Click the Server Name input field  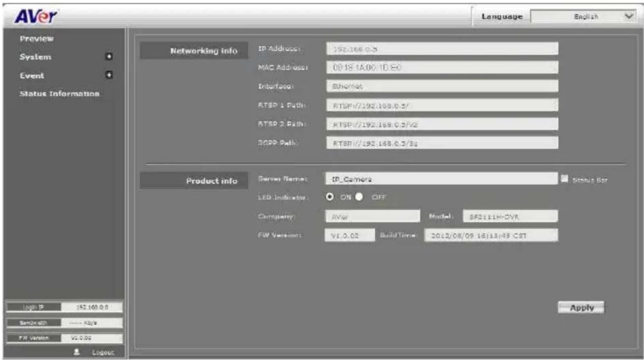pyautogui.click(x=441, y=179)
